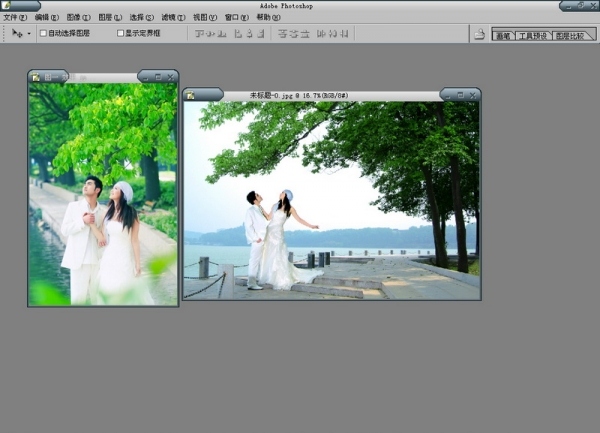Open the 图像(I) menu
Screen dimensions: 600x433
[78, 17]
